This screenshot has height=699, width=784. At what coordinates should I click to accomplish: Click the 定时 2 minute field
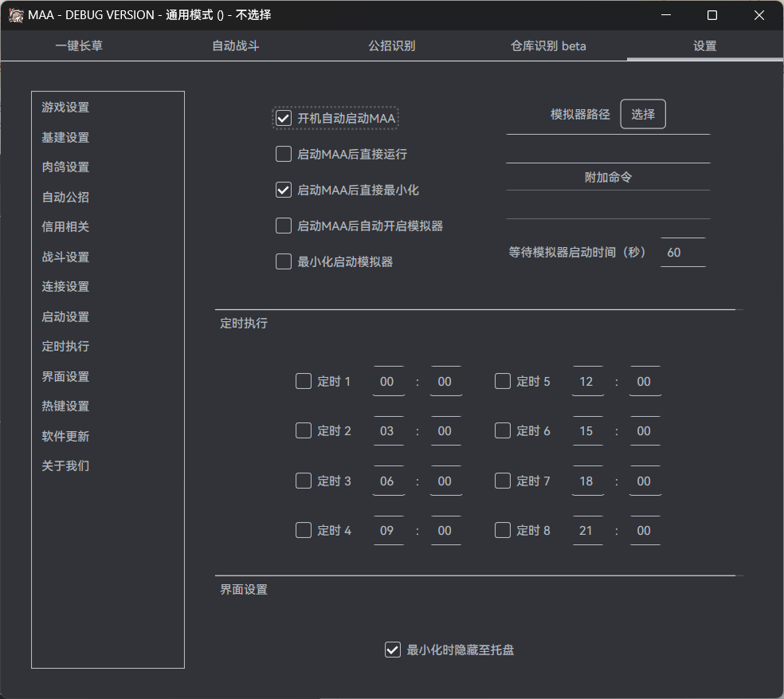(x=446, y=431)
